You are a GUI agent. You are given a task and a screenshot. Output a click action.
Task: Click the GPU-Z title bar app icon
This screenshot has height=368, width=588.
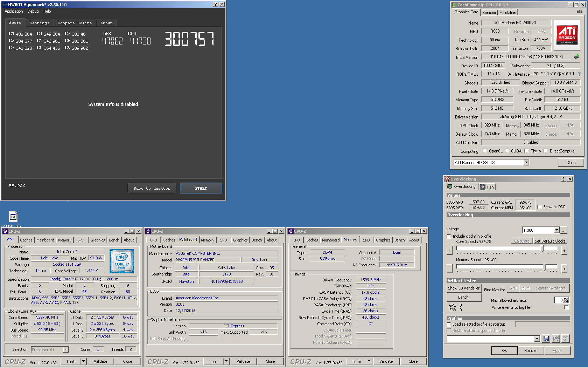pyautogui.click(x=454, y=5)
